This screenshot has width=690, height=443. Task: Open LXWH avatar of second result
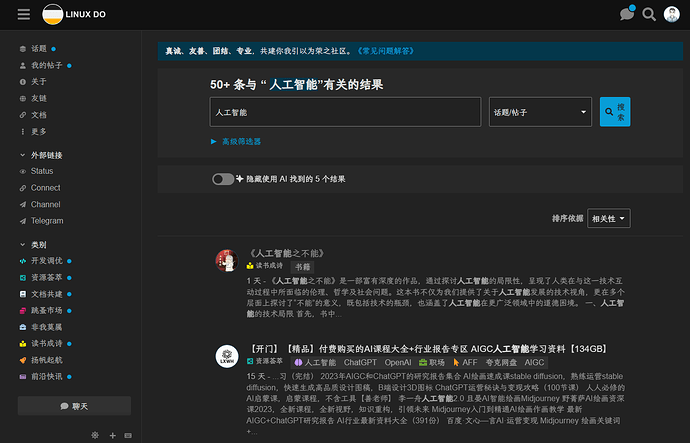point(227,356)
